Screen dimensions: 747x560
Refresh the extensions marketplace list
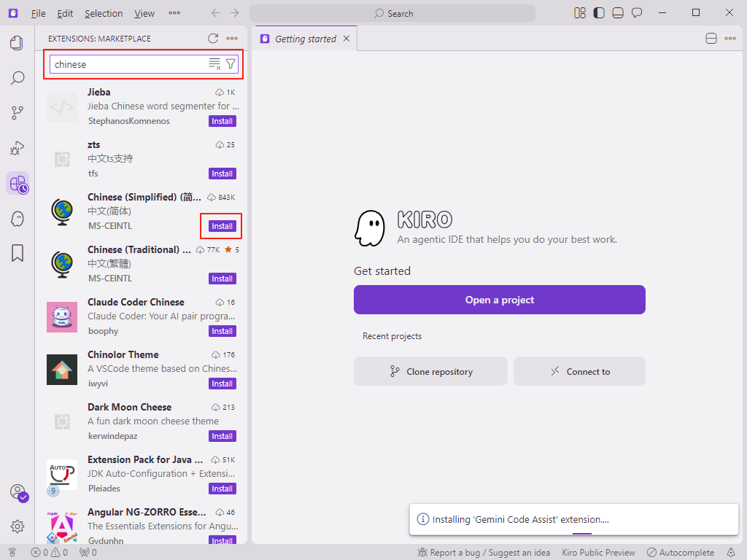click(213, 39)
